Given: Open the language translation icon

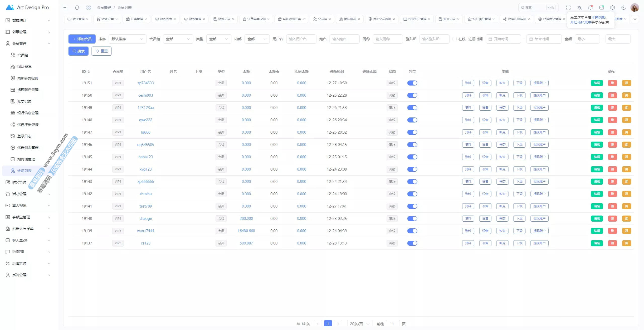Looking at the screenshot, I should [x=579, y=8].
